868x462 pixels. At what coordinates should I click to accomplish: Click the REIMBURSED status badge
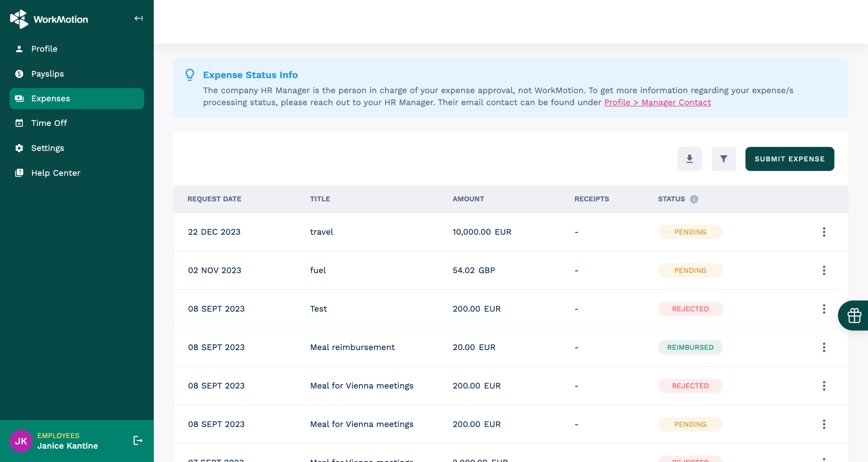(690, 347)
